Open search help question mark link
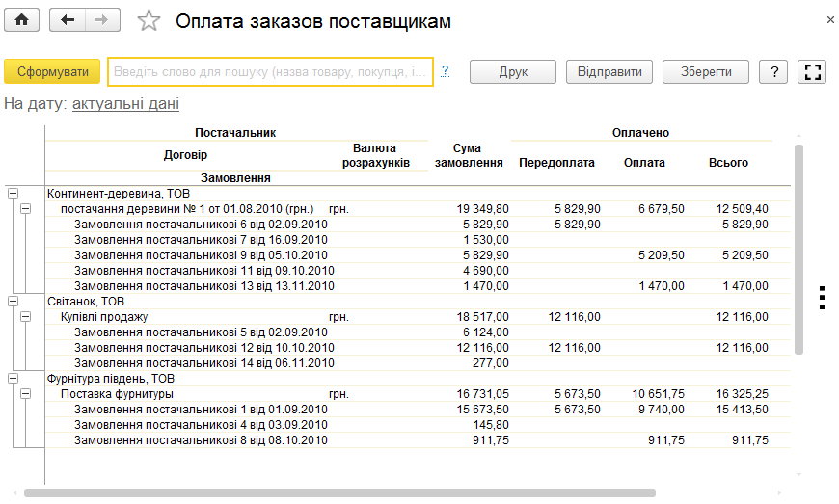This screenshot has width=839, height=504. 446,71
